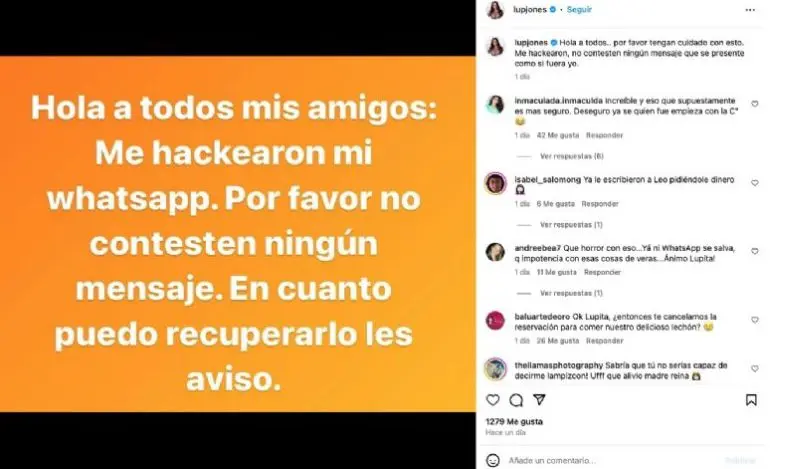Viewport: 788px width, 469px height.
Task: Open comments via speech bubble icon
Action: click(x=516, y=400)
